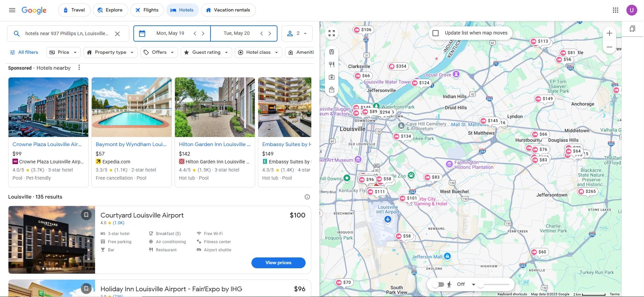Open the user account avatar
The width and height of the screenshot is (644, 297).
click(631, 10)
